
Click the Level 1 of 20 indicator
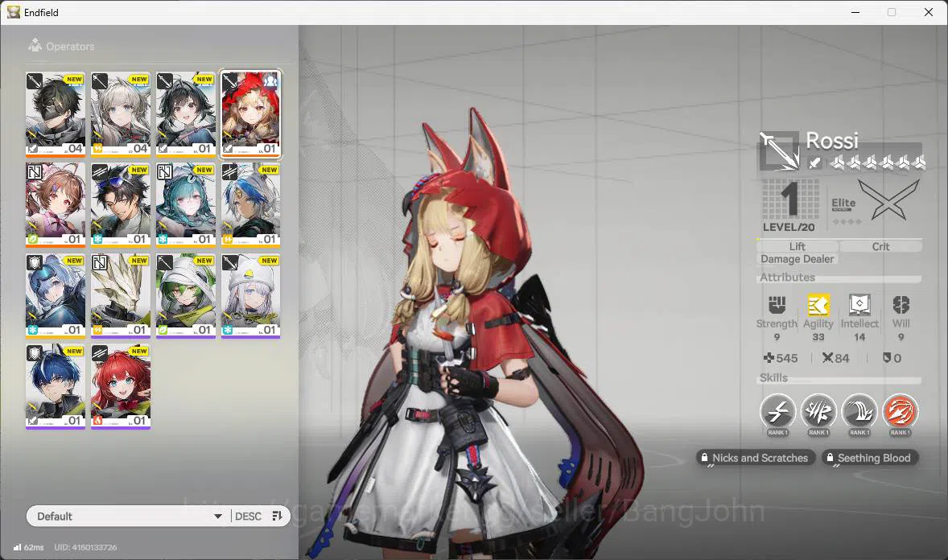tap(789, 206)
